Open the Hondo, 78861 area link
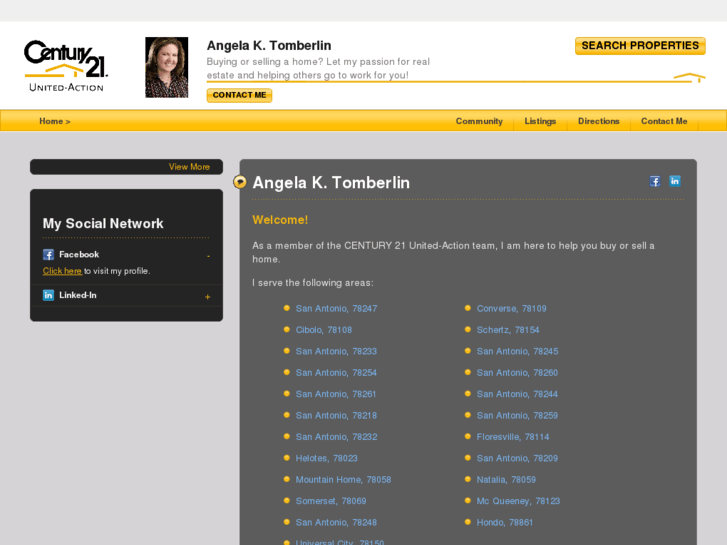The height and width of the screenshot is (545, 727). [504, 522]
